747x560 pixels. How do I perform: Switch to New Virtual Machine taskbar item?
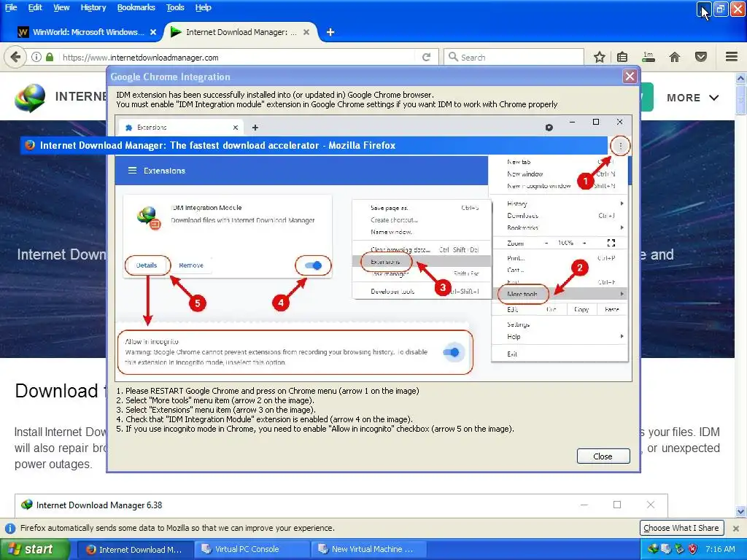(368, 549)
